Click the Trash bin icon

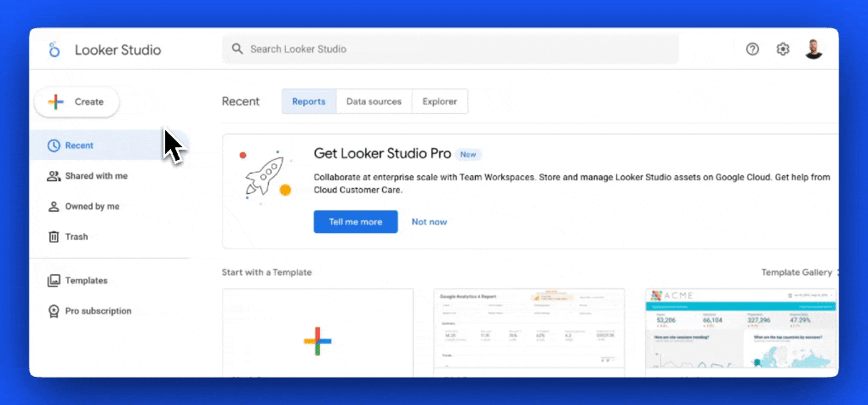[54, 237]
